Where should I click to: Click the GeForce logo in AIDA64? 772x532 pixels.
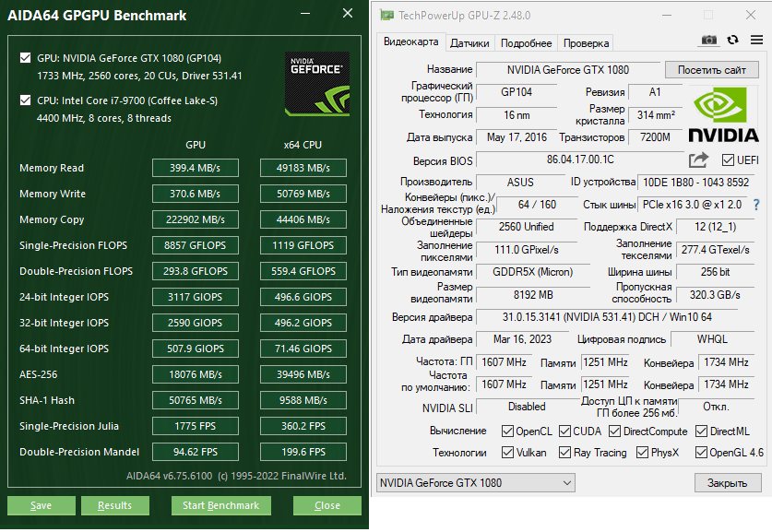317,84
